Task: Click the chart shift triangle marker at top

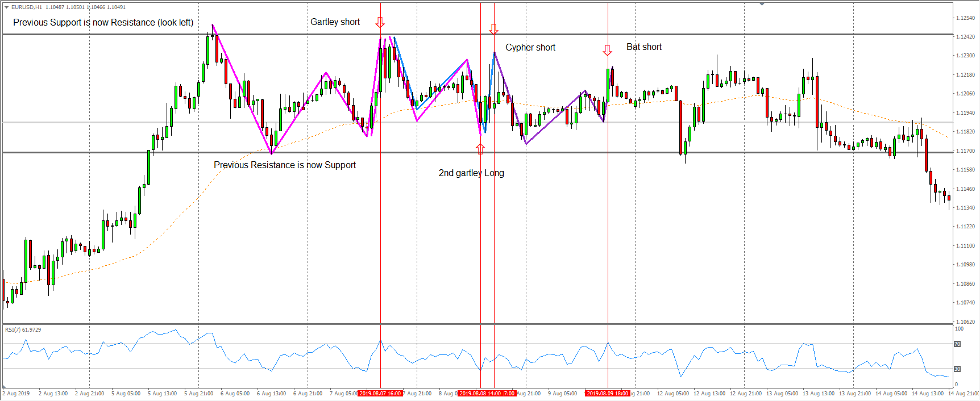Action: pyautogui.click(x=762, y=4)
